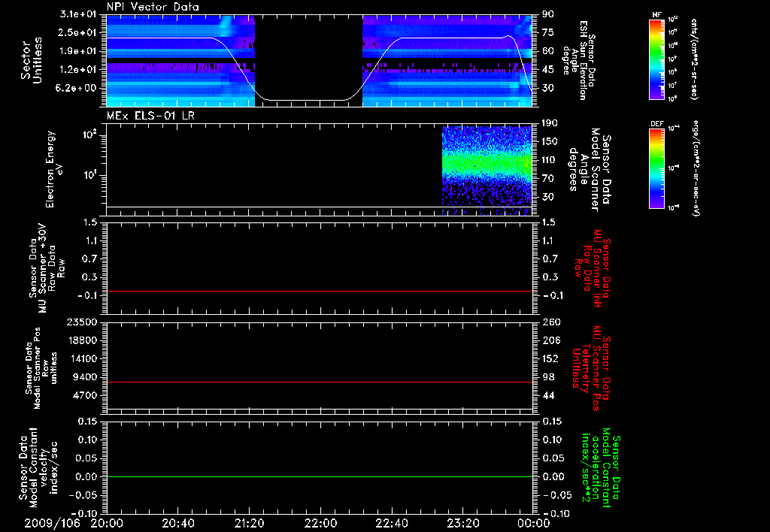
Task: Click the 90 degree sun elevation tick
Action: 548,14
